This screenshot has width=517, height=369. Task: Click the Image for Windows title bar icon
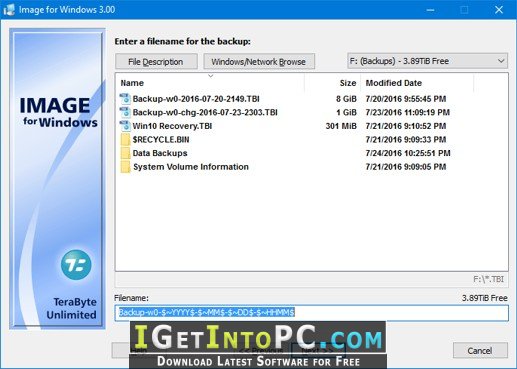(9, 10)
